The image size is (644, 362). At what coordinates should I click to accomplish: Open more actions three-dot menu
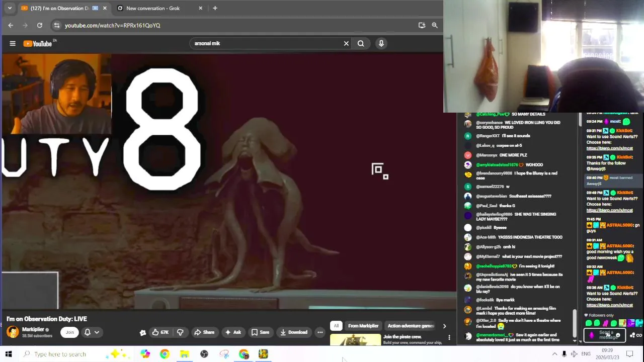click(320, 332)
